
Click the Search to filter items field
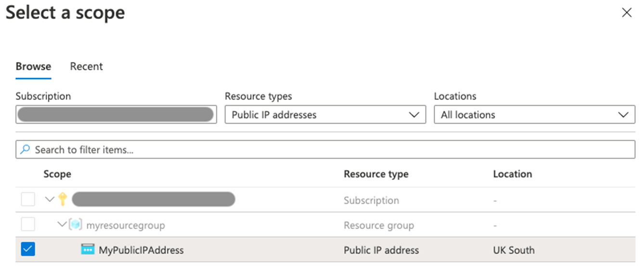click(x=325, y=150)
